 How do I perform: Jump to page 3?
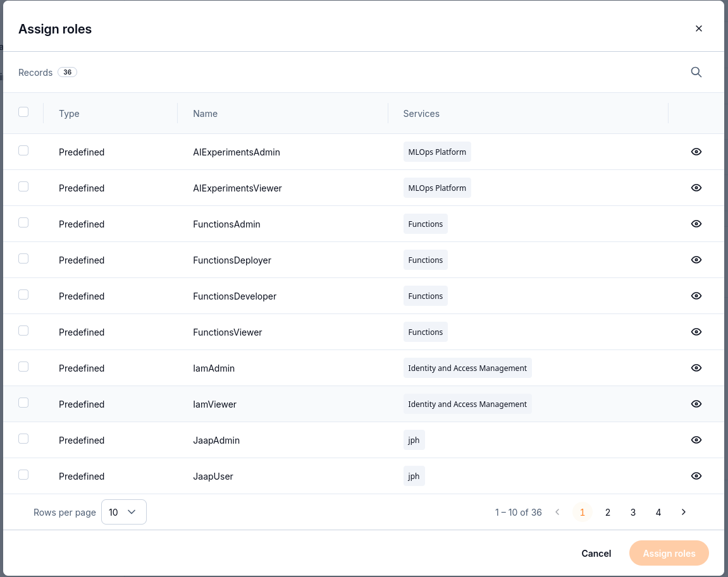pos(633,512)
